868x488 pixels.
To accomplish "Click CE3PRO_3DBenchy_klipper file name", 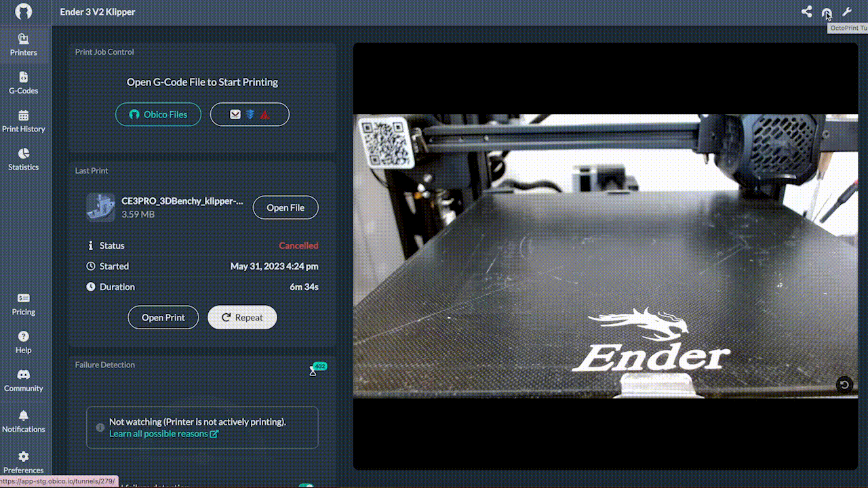I will pyautogui.click(x=182, y=201).
